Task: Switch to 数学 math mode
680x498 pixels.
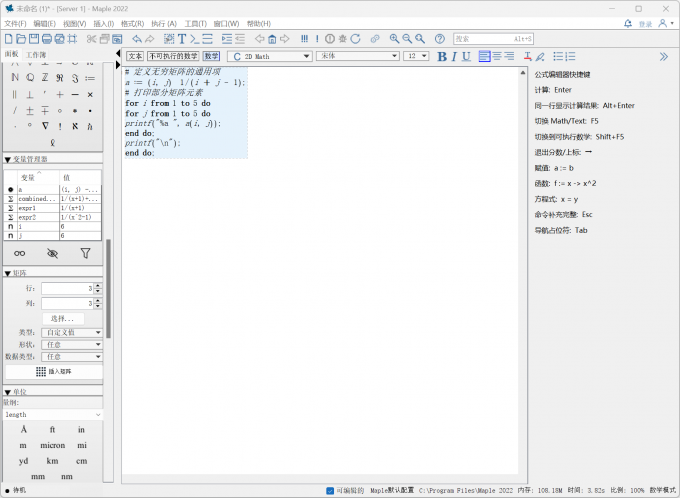Action: pos(211,56)
